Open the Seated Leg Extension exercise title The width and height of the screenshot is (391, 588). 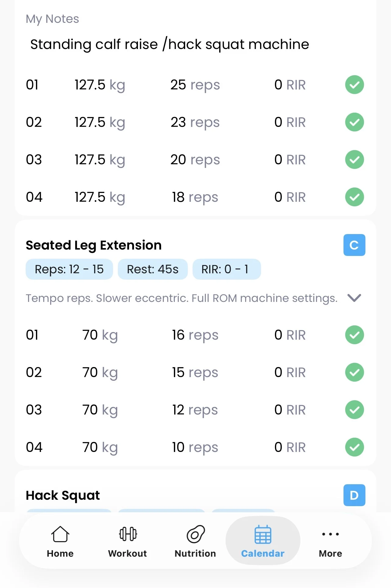[93, 245]
